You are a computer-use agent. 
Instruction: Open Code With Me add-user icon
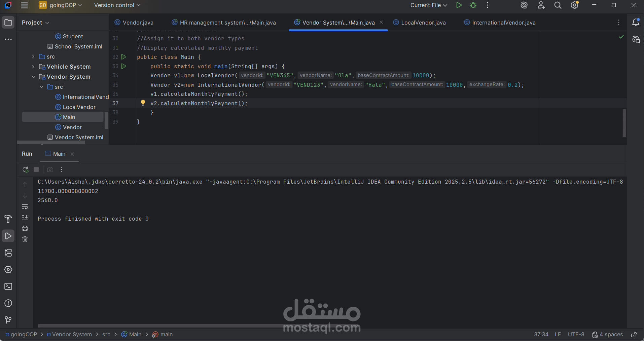(x=541, y=5)
